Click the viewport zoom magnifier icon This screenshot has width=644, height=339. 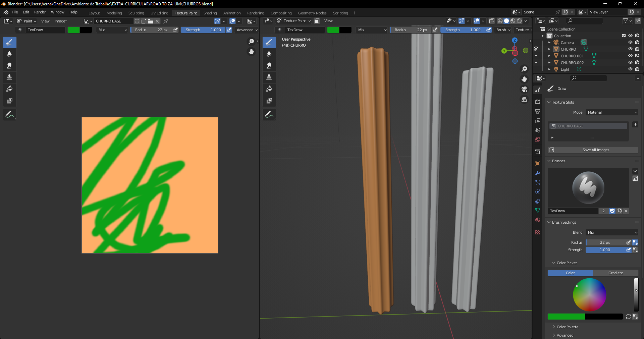[x=524, y=69]
